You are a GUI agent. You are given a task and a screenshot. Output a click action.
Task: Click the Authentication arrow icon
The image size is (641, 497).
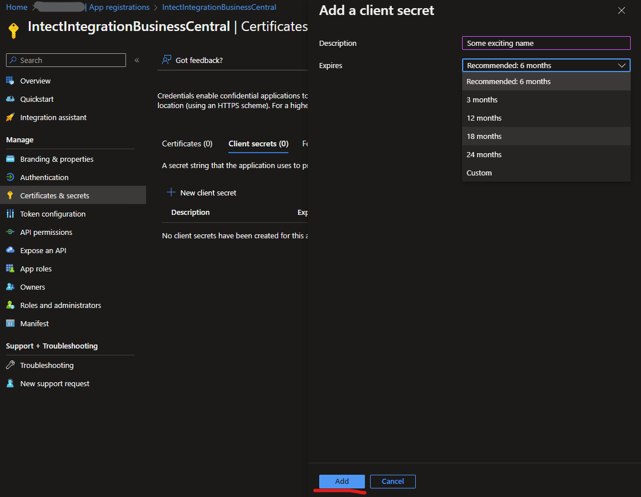point(10,177)
